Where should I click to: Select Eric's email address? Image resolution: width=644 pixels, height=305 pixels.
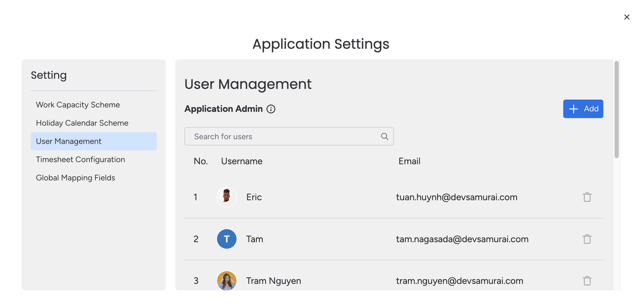pyautogui.click(x=457, y=197)
